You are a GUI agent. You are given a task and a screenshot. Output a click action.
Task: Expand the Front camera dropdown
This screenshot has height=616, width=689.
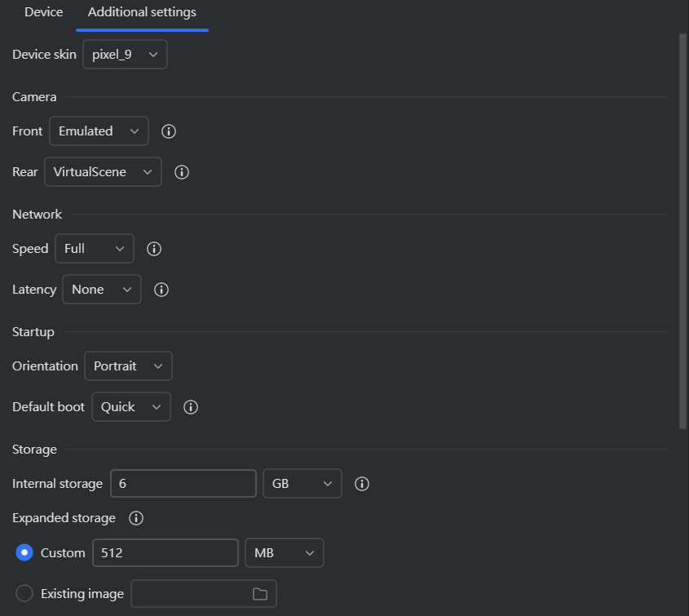point(99,131)
